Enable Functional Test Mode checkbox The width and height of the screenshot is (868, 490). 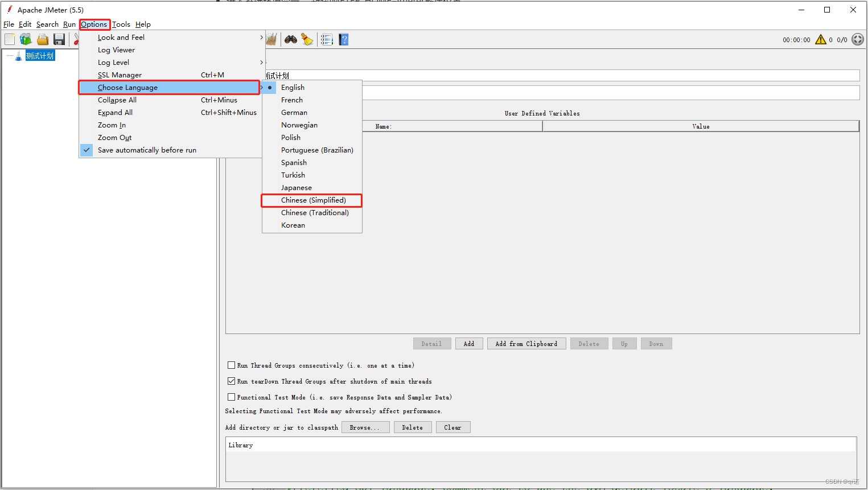(x=232, y=397)
